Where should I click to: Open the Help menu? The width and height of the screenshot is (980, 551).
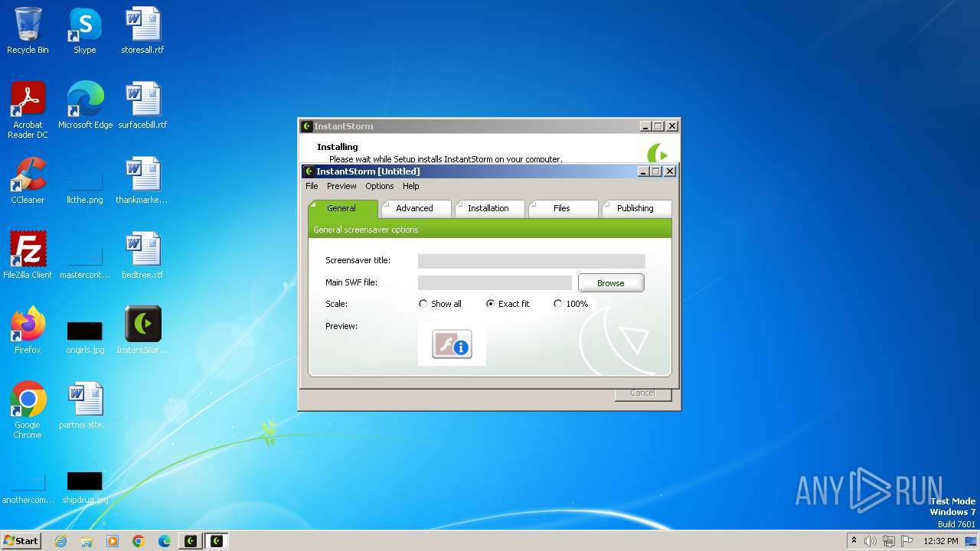[x=411, y=186]
